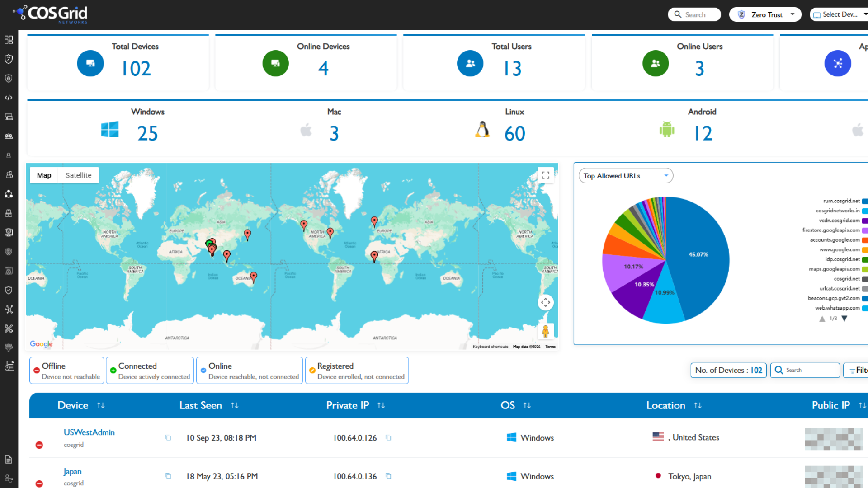Copy the Japan device name
The width and height of the screenshot is (868, 488).
[168, 476]
